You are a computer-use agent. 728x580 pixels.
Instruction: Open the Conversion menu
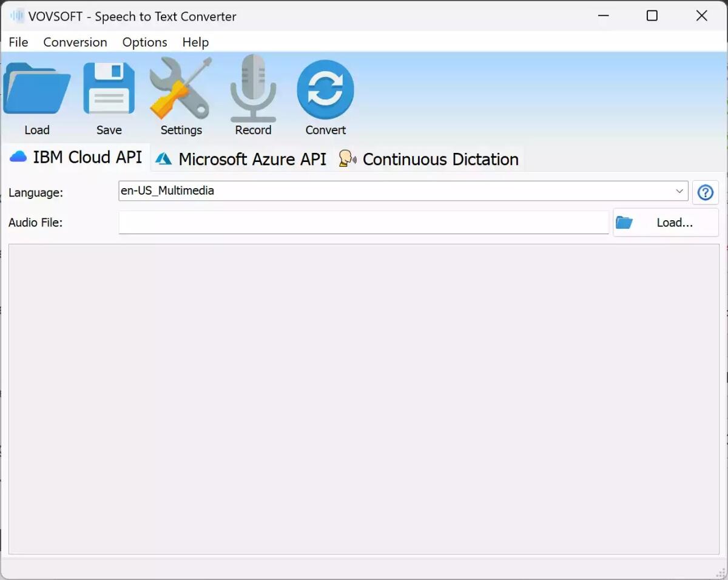point(75,42)
